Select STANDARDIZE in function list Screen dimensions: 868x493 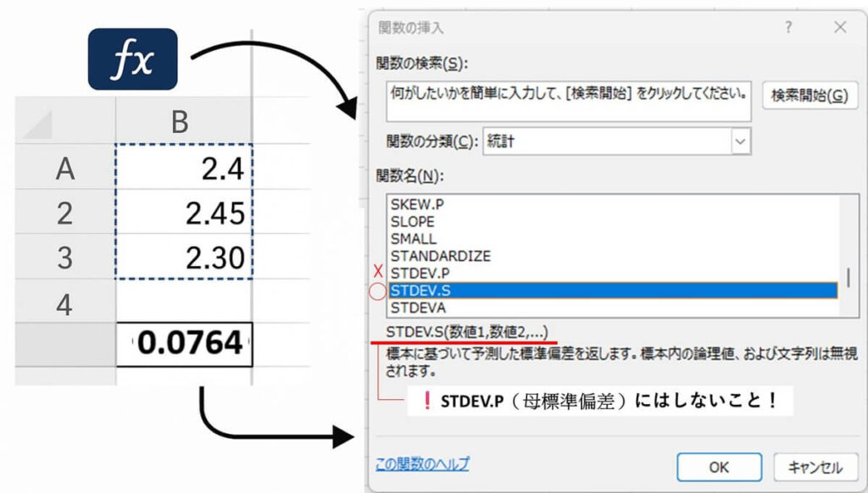click(x=613, y=256)
